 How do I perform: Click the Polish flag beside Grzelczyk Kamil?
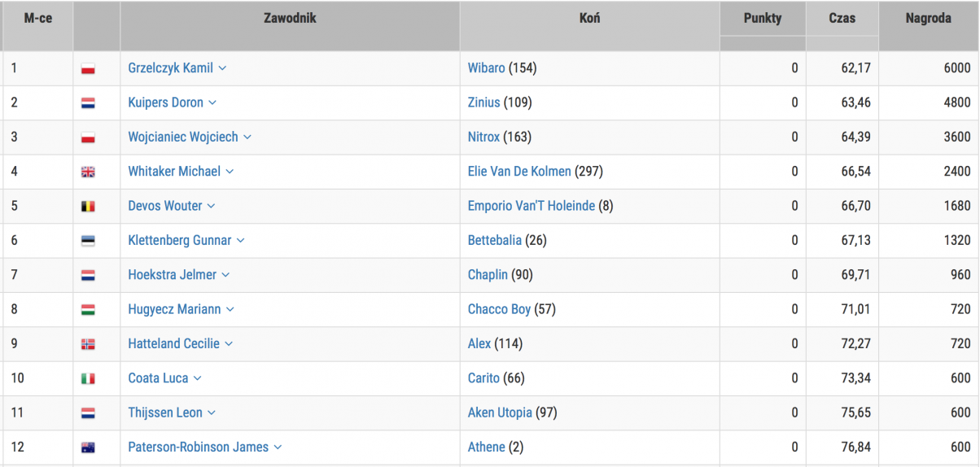(88, 69)
